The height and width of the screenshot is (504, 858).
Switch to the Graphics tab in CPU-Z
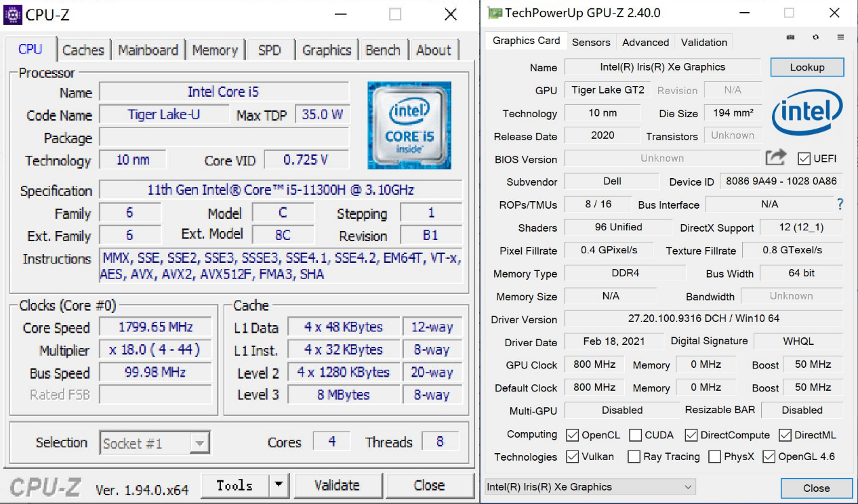(327, 50)
